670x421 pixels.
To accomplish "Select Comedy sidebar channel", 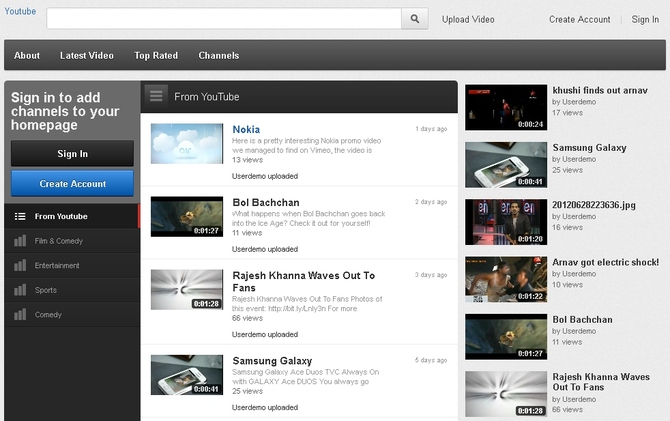I will (x=72, y=315).
